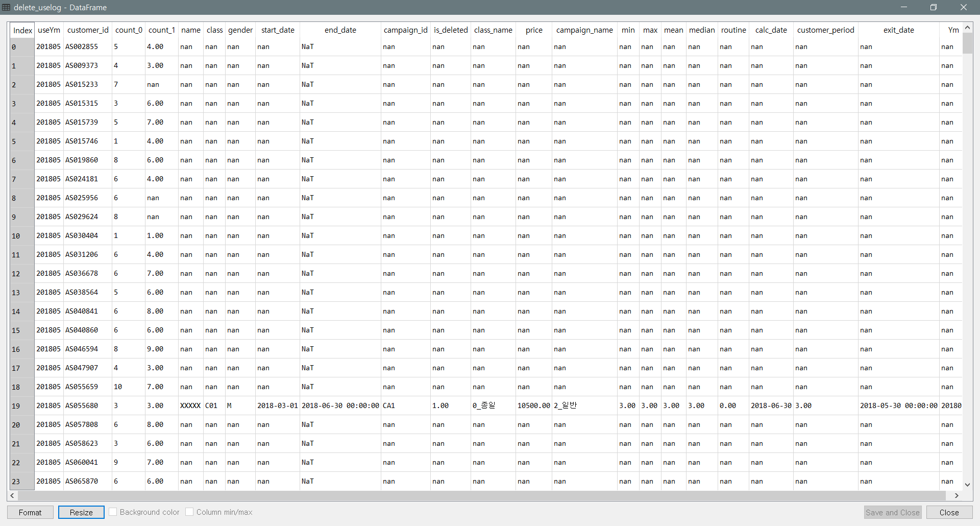Close the window with title bar X

point(964,7)
